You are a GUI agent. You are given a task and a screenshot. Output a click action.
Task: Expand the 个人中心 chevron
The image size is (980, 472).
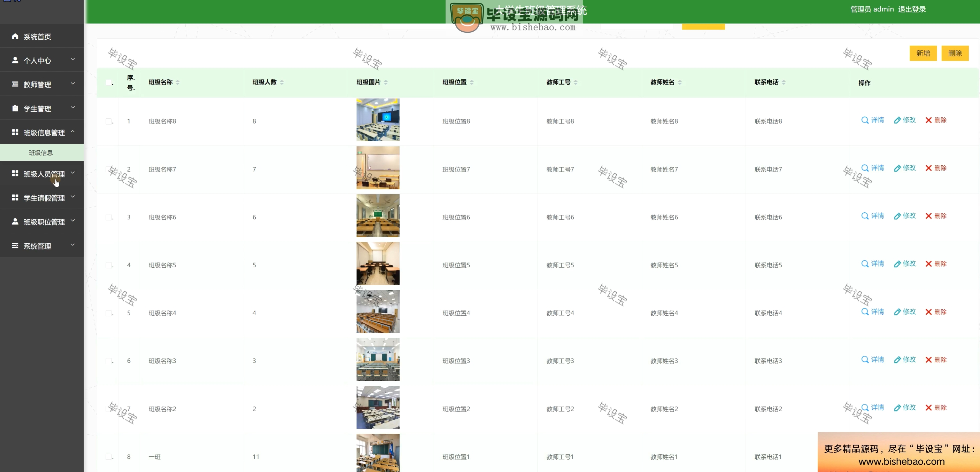[73, 59]
